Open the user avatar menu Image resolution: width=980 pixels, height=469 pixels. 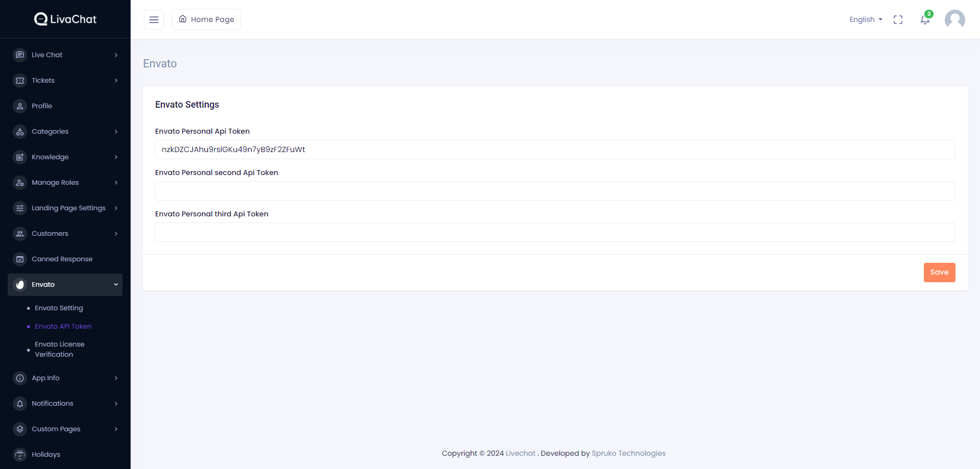pos(955,19)
